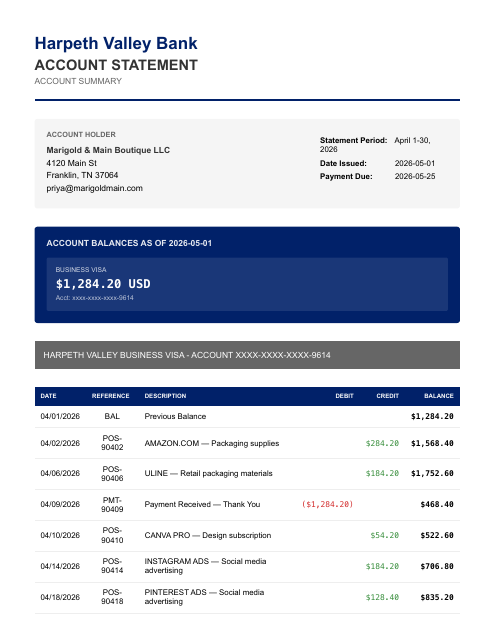Select the $706.80 balance
The image size is (495, 640).
coord(437,567)
